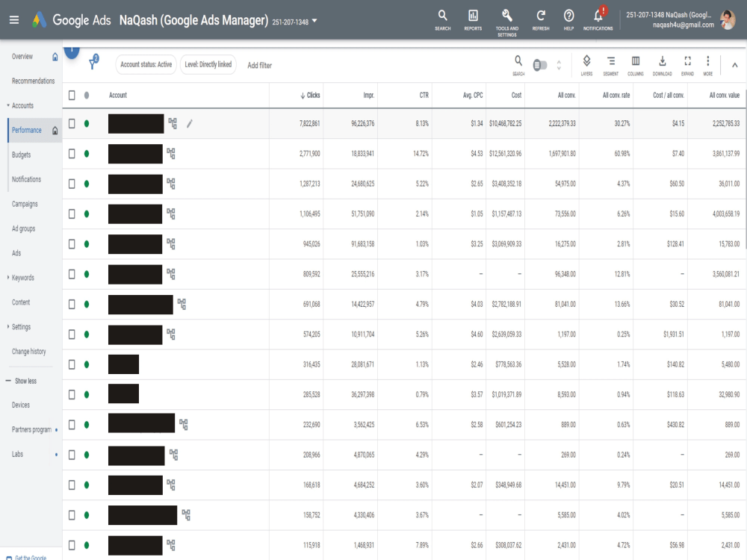The image size is (747, 560).
Task: Click hierarchy icon of 115,918 clicks row
Action: click(171, 545)
